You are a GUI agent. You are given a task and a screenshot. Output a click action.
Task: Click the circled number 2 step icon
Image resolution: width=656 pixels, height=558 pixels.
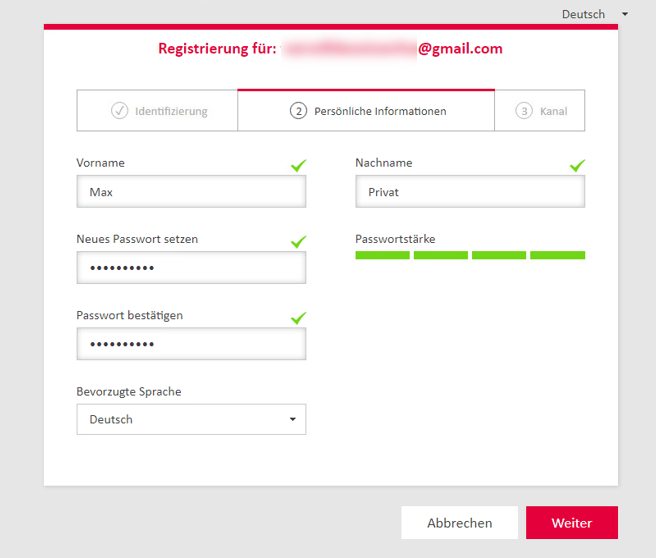point(298,111)
